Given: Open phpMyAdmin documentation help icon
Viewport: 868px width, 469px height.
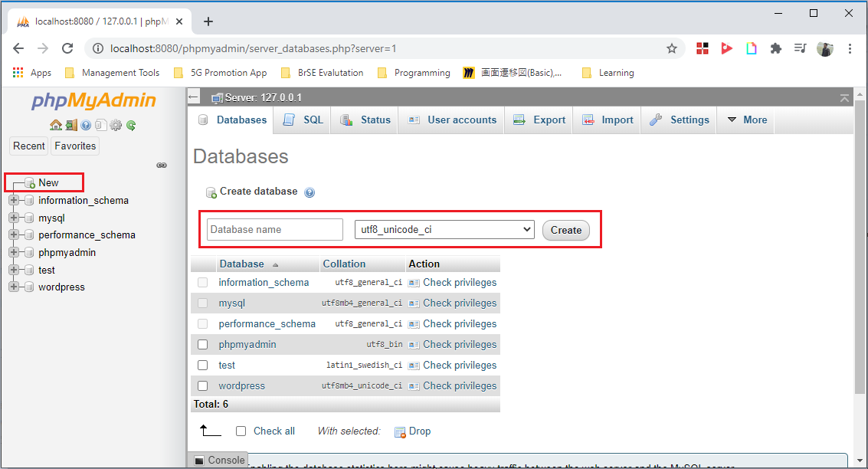Looking at the screenshot, I should pos(86,125).
